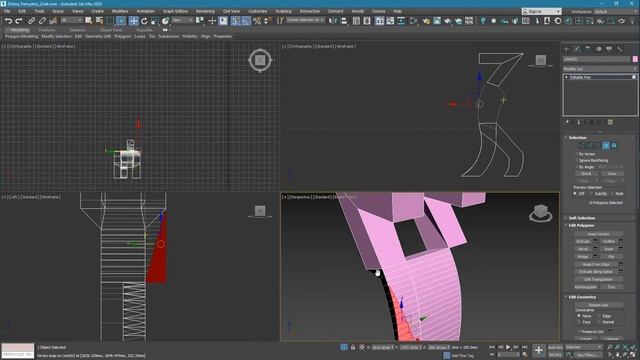The image size is (640, 360).
Task: Click the object color swatch beside name
Action: tap(635, 59)
